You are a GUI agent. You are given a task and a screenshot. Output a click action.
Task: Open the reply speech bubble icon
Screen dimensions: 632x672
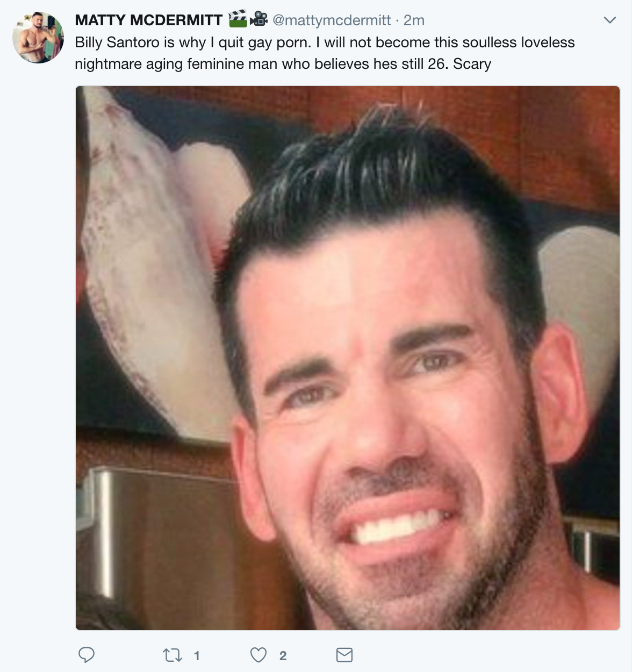pyautogui.click(x=87, y=655)
